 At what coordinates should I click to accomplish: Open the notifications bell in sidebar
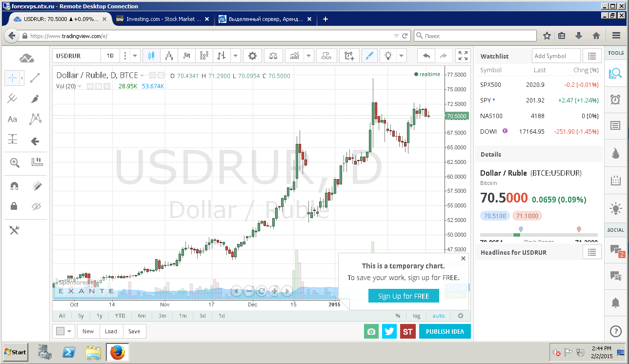pos(616,303)
